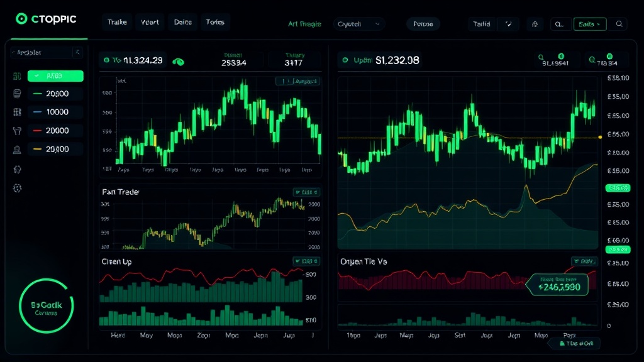Click the magnifier icon at top-right of toolbar
Image resolution: width=644 pixels, height=362 pixels.
click(x=619, y=24)
